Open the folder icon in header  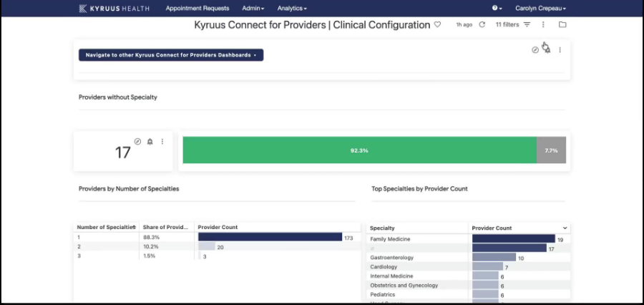click(x=562, y=24)
